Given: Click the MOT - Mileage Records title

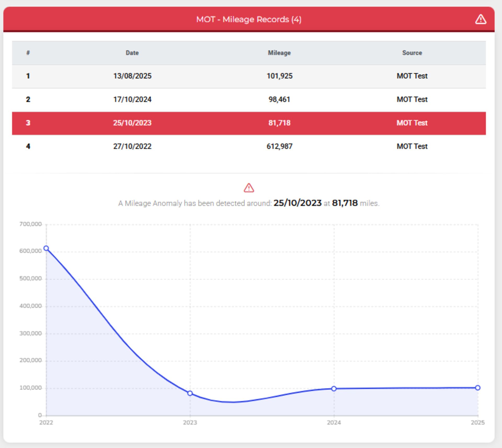Looking at the screenshot, I should pyautogui.click(x=249, y=19).
